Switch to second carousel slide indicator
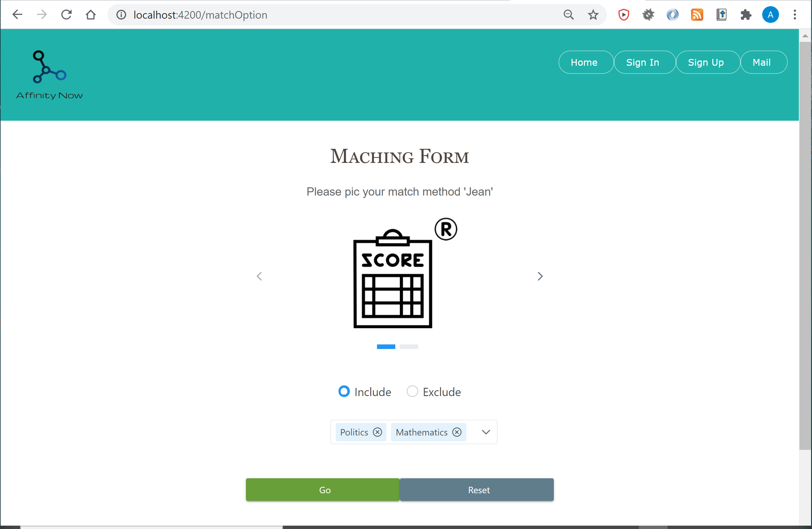 (409, 347)
